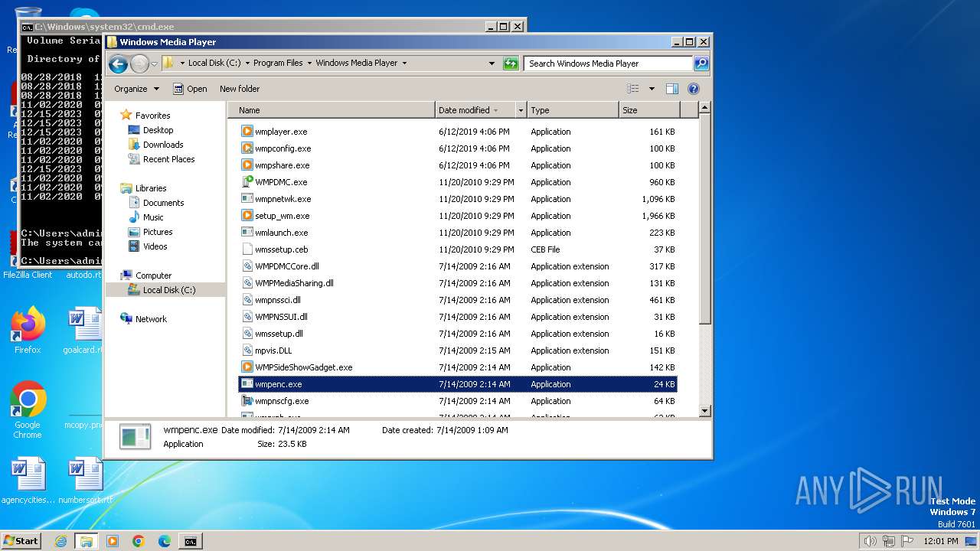Screen dimensions: 980x551
Task: Sort by the Size column header
Action: [x=649, y=110]
